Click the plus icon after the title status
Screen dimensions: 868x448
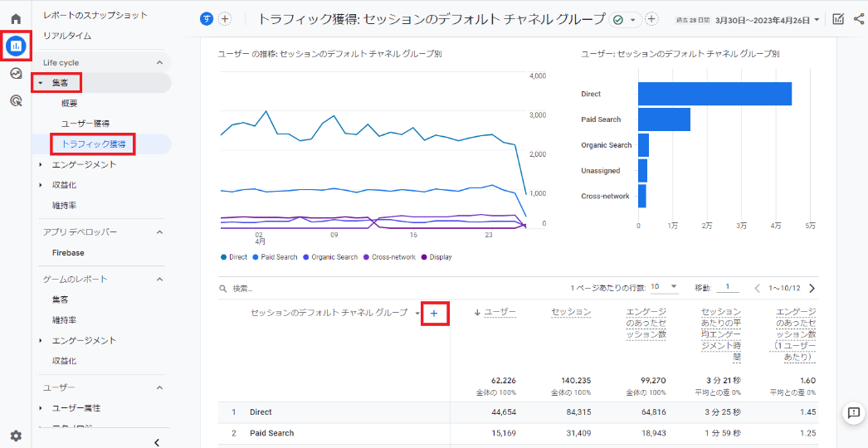(x=651, y=19)
